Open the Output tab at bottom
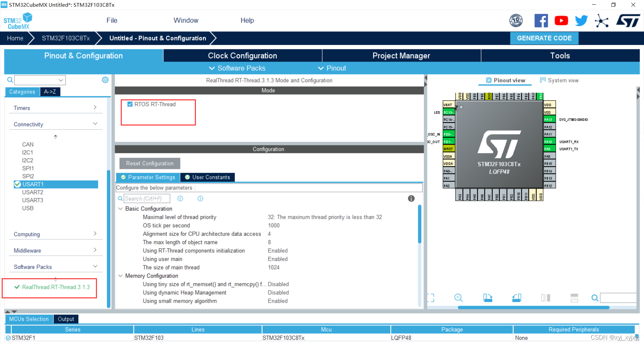 (66, 319)
